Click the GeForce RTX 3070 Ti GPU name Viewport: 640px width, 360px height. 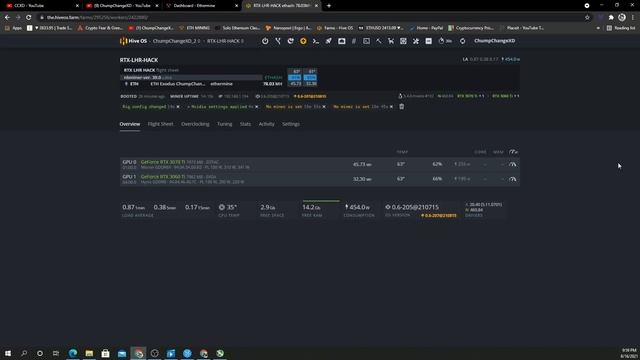coord(163,162)
